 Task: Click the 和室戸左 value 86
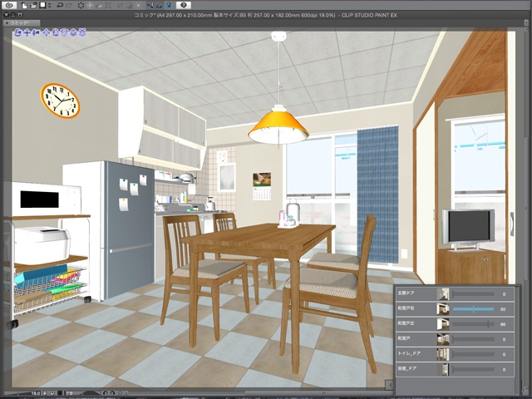point(503,324)
